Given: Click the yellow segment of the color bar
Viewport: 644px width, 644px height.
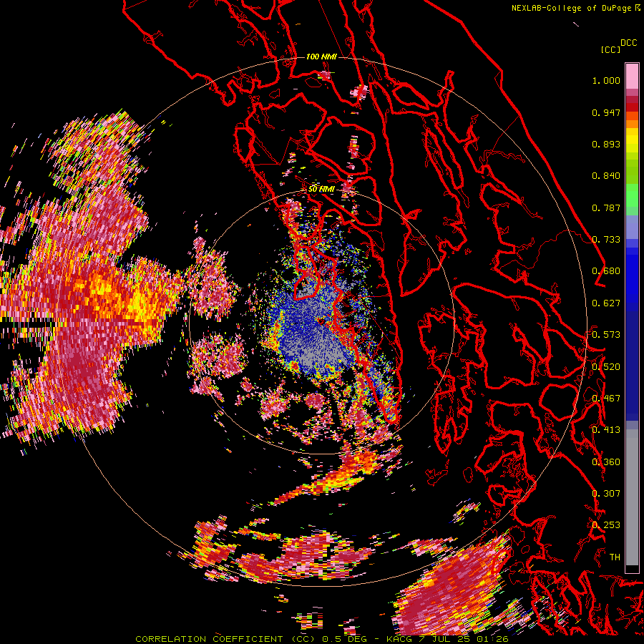Looking at the screenshot, I should click(632, 141).
